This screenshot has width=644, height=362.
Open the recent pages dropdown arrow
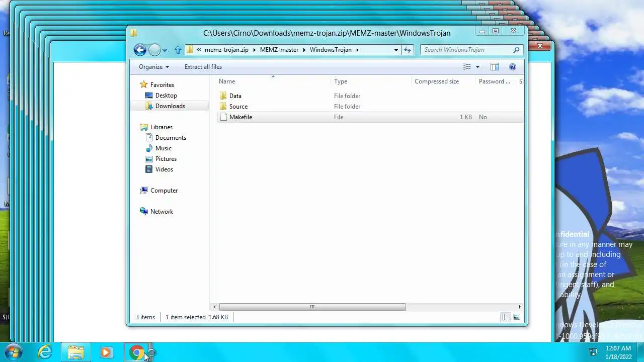tap(165, 50)
